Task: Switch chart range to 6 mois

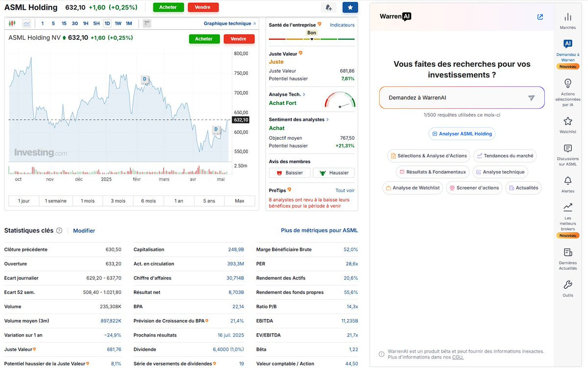Action: click(148, 201)
